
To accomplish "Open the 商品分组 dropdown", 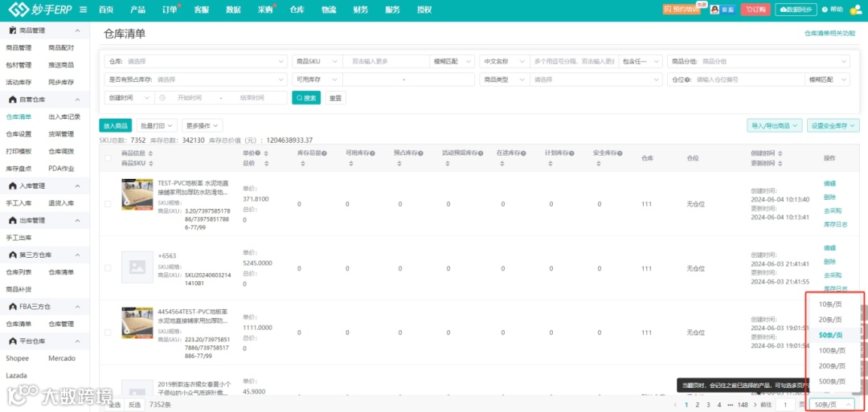I will tap(759, 61).
